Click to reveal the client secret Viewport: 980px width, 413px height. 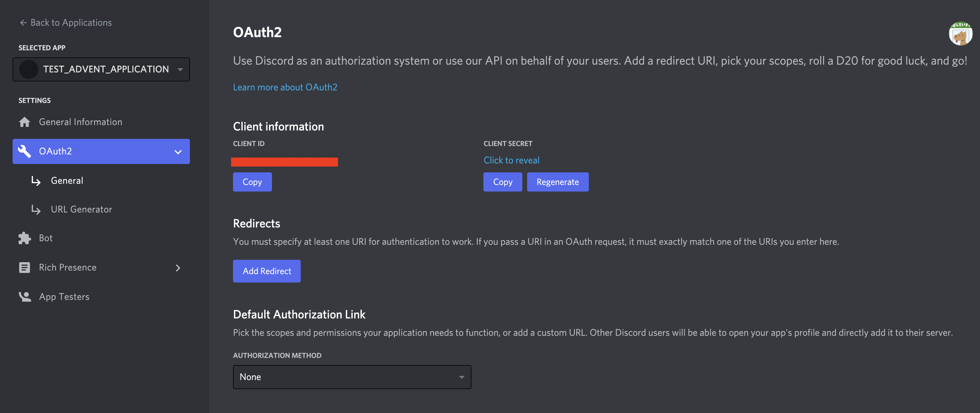511,160
